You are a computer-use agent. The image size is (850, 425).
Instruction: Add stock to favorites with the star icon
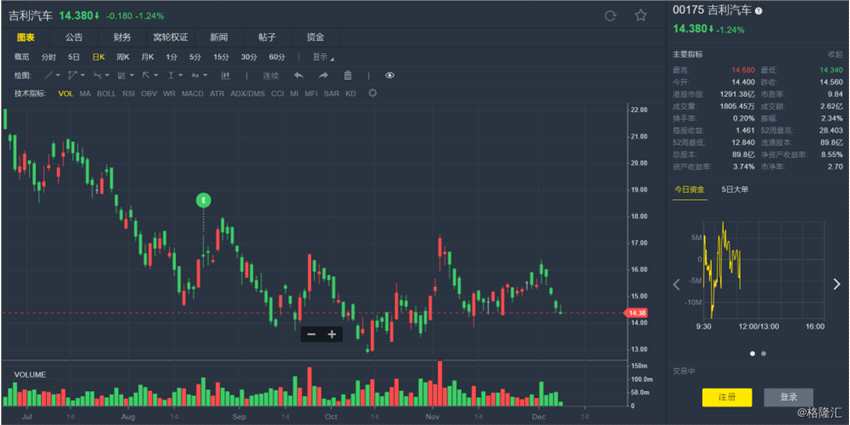(x=641, y=15)
